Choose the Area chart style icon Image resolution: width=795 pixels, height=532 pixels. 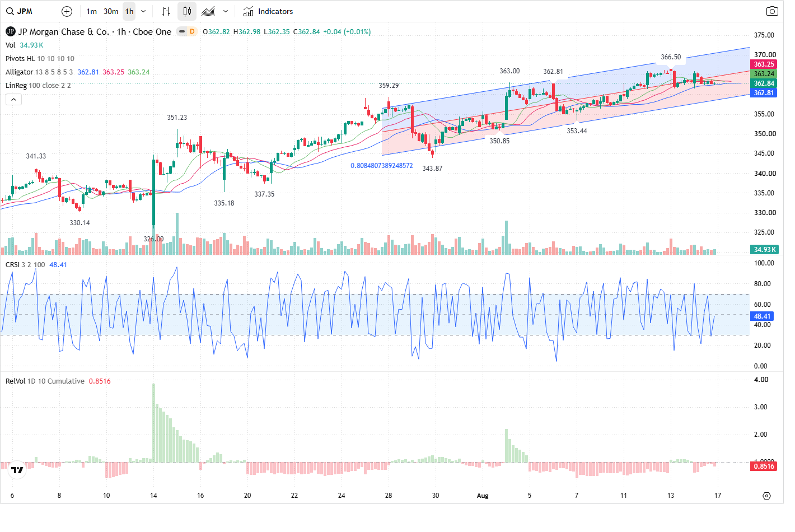pos(208,11)
